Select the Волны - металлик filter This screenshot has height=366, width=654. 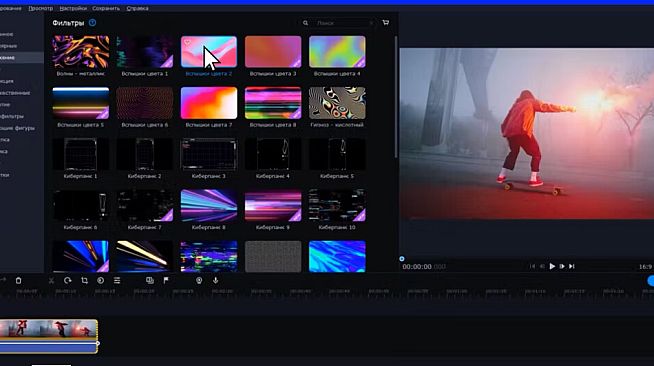coord(80,52)
